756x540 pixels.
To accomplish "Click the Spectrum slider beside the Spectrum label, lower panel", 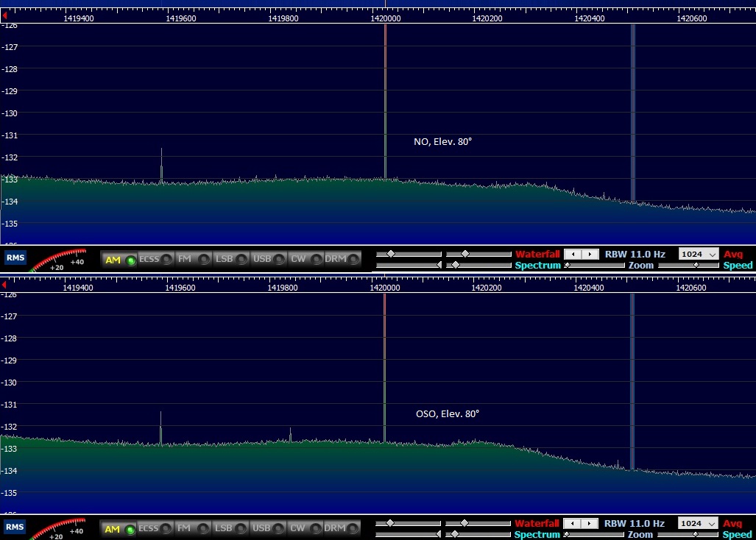I will point(478,534).
